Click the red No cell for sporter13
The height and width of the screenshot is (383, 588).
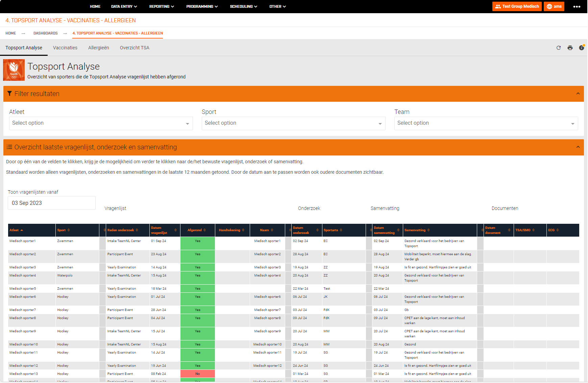coord(198,374)
